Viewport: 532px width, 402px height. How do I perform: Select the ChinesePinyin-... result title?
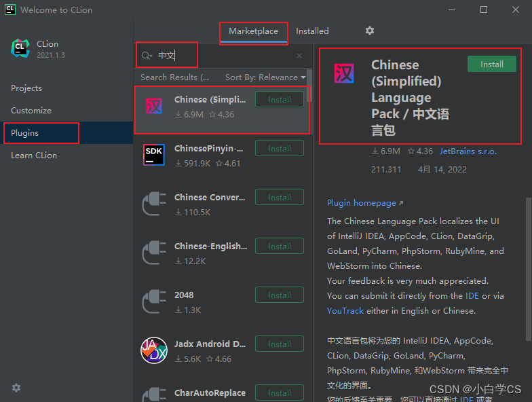point(209,149)
